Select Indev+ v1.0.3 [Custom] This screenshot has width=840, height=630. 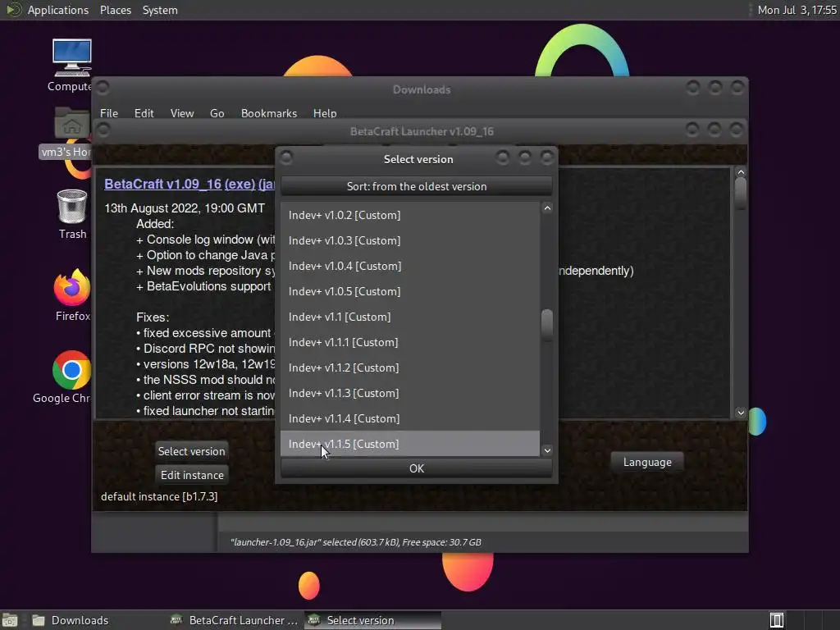click(x=410, y=240)
